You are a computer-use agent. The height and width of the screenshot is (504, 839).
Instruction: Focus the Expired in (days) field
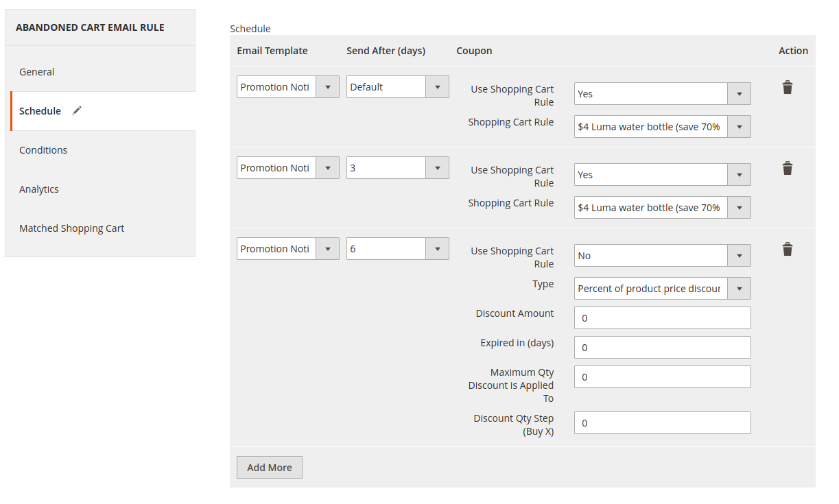click(662, 348)
